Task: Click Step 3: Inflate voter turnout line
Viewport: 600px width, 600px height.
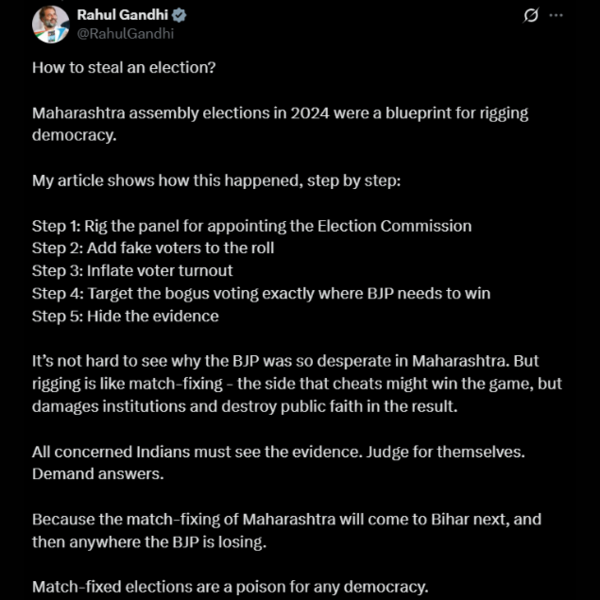Action: (132, 271)
